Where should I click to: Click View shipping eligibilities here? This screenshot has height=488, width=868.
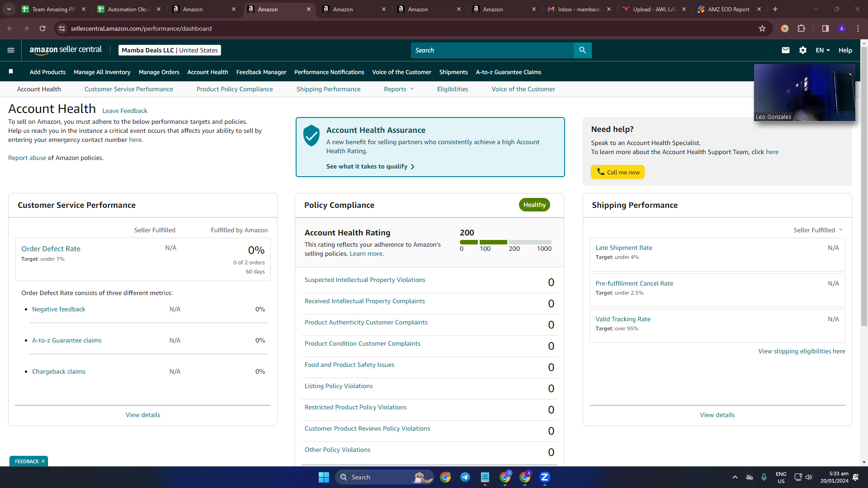(x=802, y=351)
